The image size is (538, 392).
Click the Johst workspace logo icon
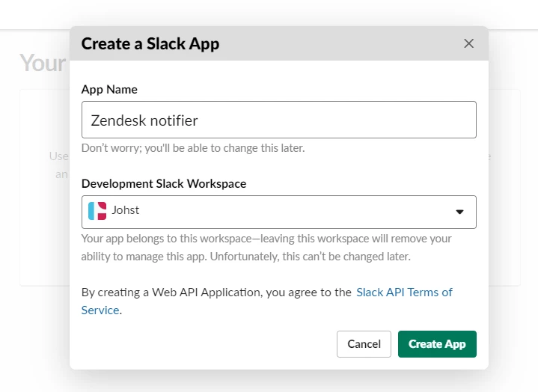coord(97,211)
